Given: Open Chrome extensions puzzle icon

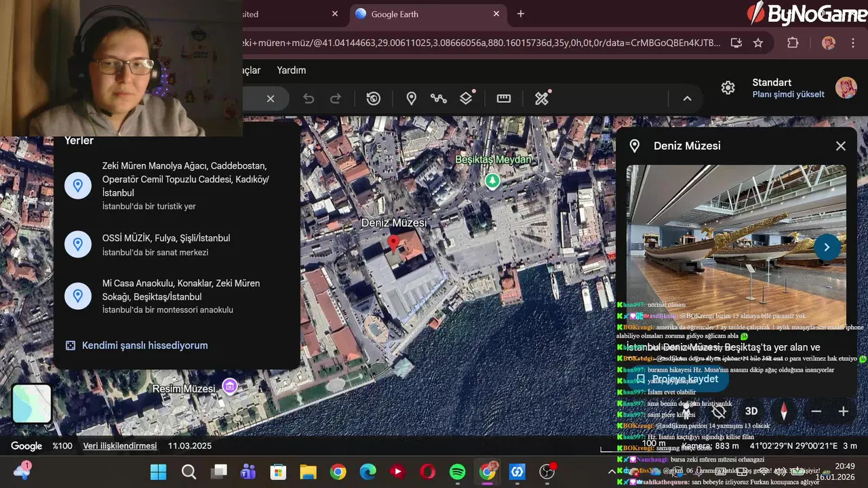Looking at the screenshot, I should point(793,43).
